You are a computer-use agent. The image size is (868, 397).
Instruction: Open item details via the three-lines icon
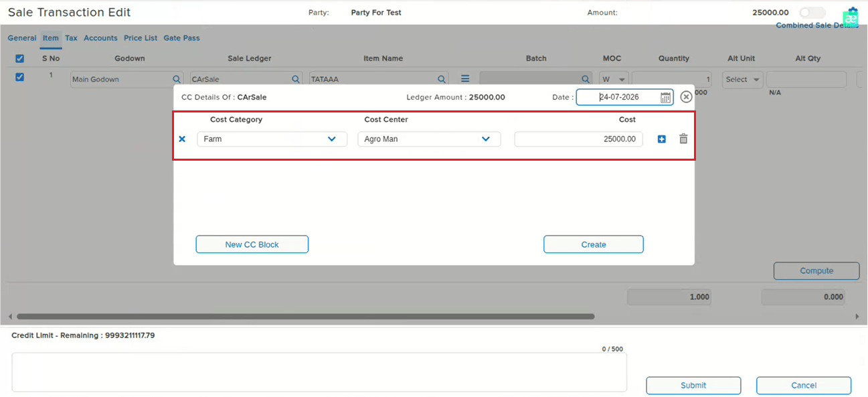coord(465,78)
